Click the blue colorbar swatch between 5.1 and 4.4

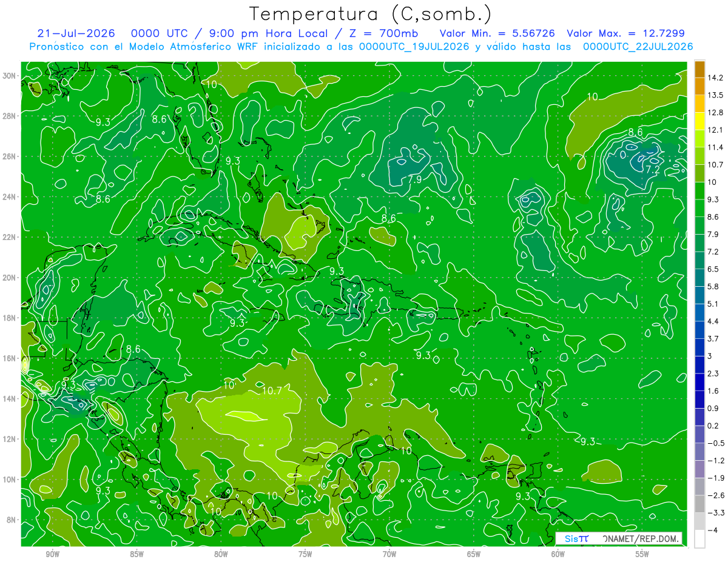point(699,312)
